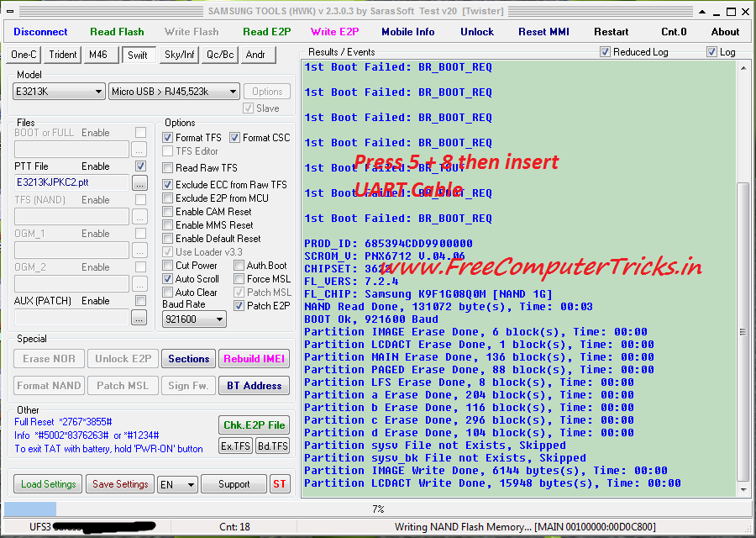Screen dimensions: 756x538
Task: Open the E3213K model dropdown
Action: click(59, 91)
